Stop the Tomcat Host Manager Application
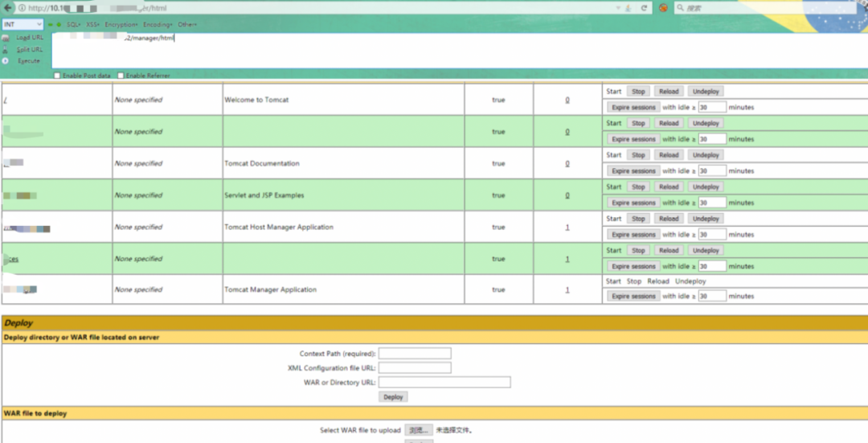Viewport: 868px width, 443px height. pyautogui.click(x=638, y=219)
